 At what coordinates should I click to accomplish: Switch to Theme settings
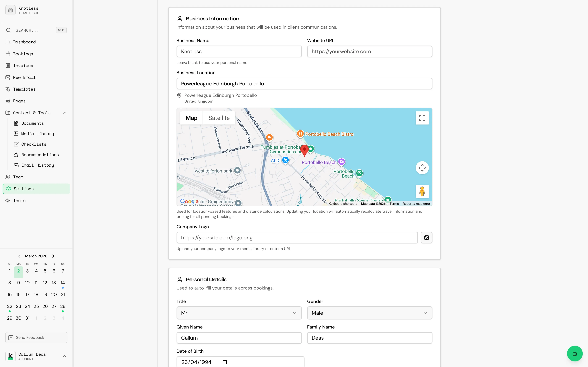click(19, 201)
